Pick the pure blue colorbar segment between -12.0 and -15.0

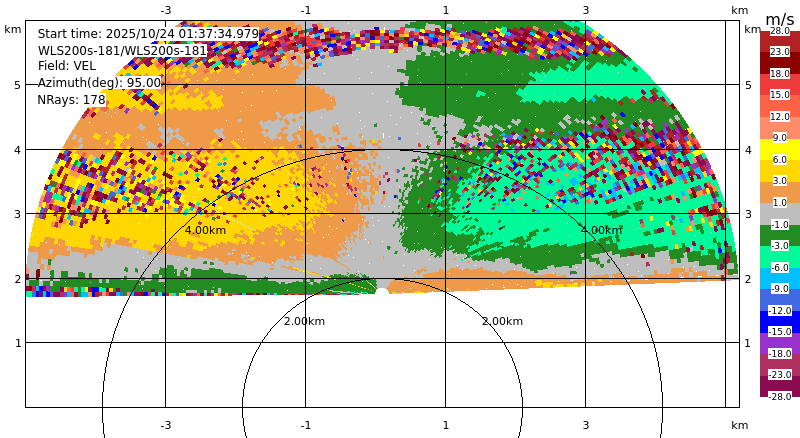click(780, 321)
